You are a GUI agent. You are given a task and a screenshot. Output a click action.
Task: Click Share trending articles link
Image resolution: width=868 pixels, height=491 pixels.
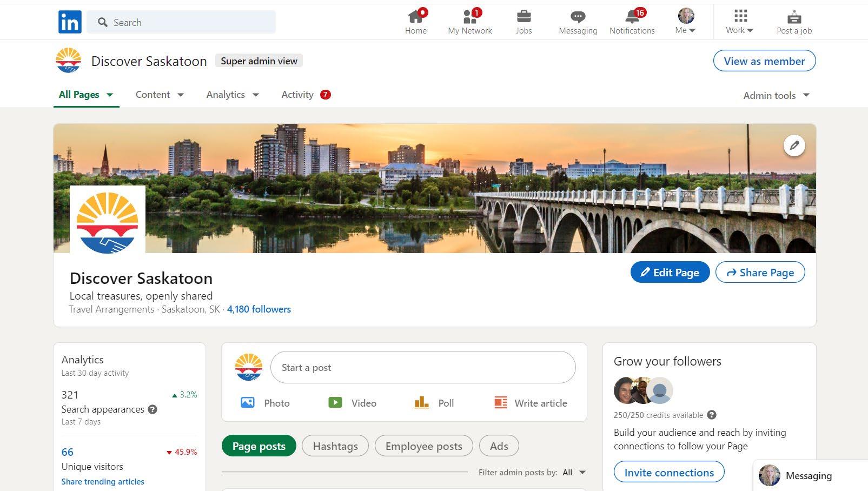click(103, 482)
